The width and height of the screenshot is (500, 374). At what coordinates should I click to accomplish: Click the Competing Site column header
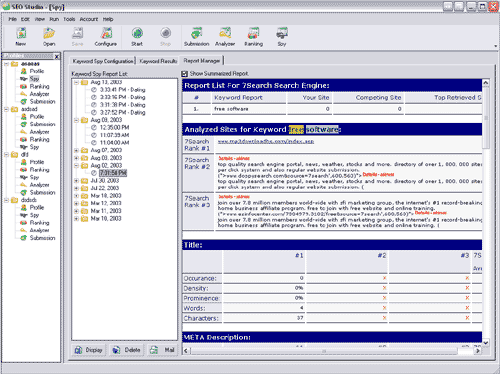point(368,98)
